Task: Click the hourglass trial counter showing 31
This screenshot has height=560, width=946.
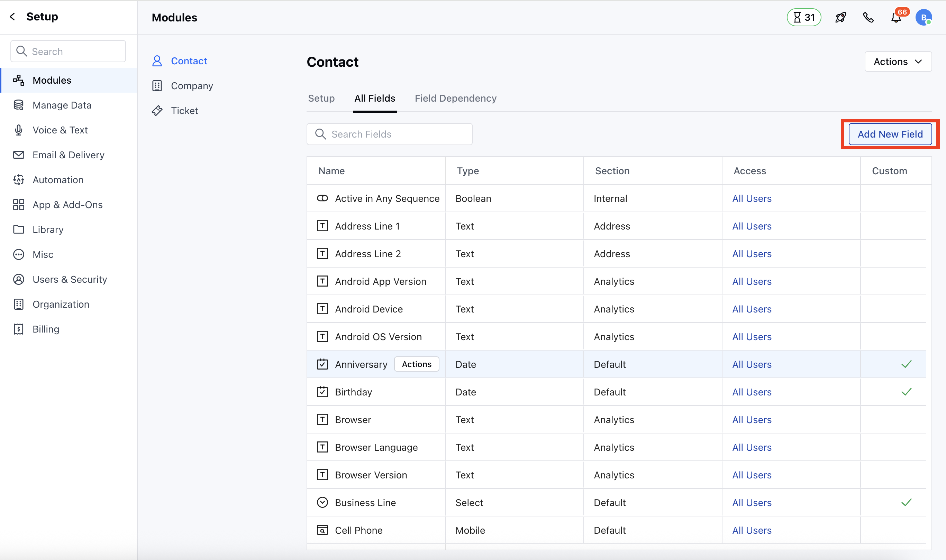Action: [804, 17]
